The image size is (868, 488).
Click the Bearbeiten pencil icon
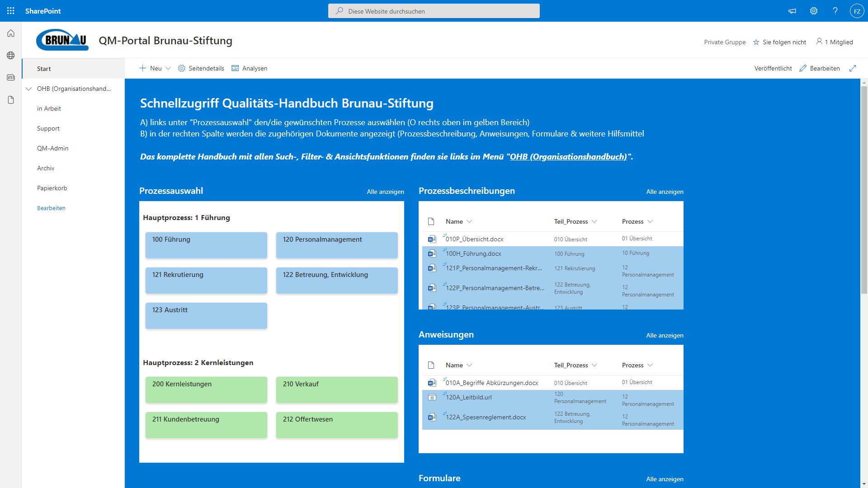pos(803,68)
